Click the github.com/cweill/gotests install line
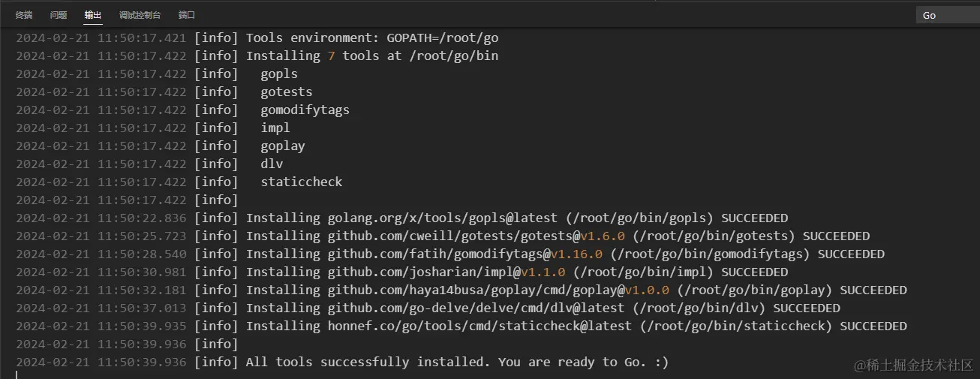 558,236
